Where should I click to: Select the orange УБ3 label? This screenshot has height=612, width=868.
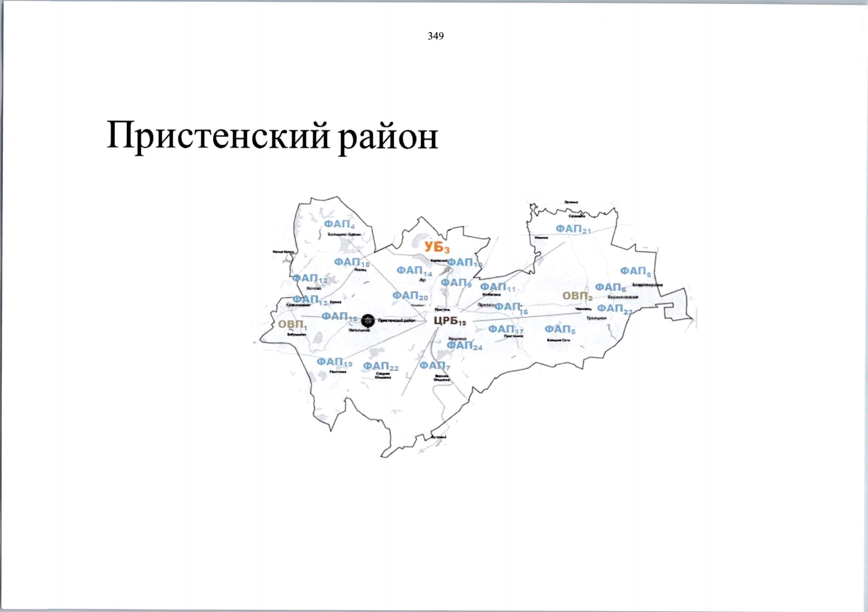click(437, 248)
